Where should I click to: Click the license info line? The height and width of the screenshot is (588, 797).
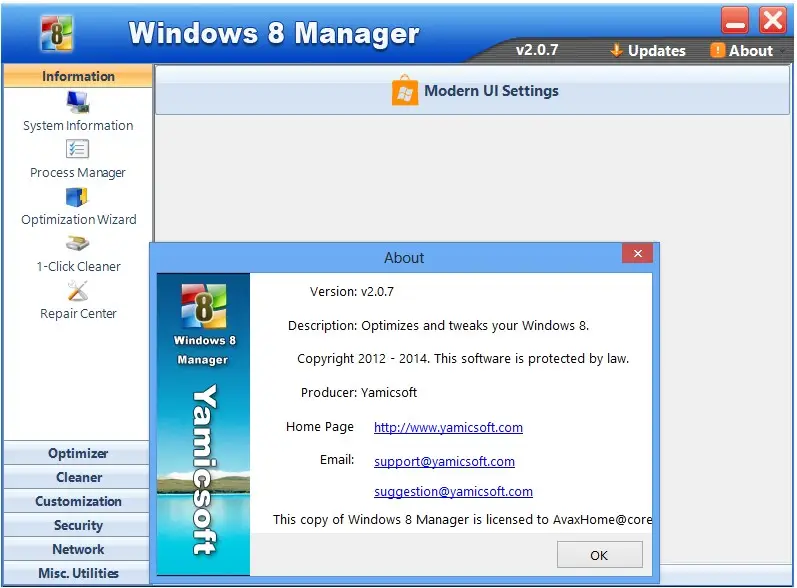pyautogui.click(x=462, y=519)
